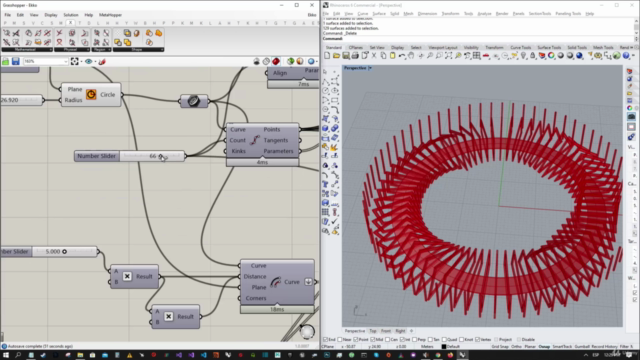Open Grasshopper Display menu
Screen dimensions: 640x360
pos(51,15)
